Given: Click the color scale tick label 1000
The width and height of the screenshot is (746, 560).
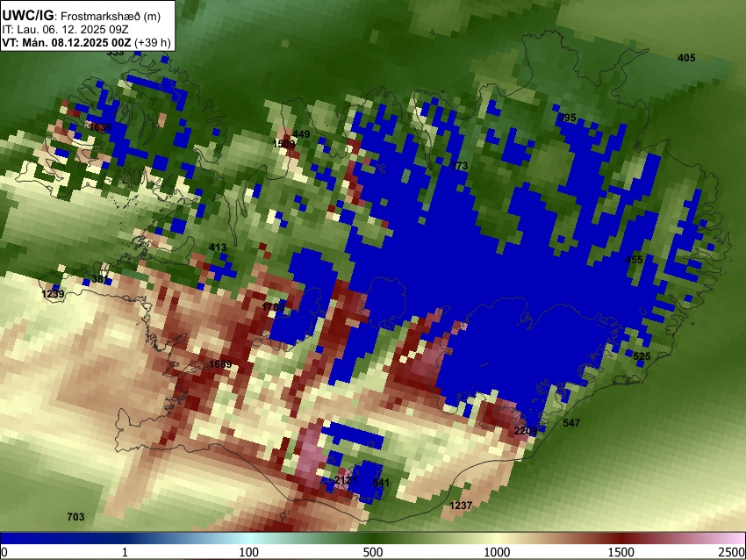Looking at the screenshot, I should tap(497, 552).
